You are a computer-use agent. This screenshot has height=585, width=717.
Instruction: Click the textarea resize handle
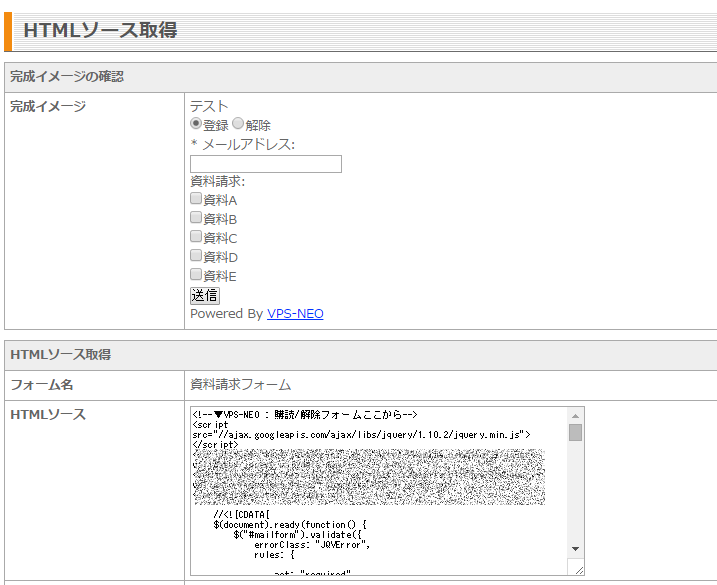point(578,570)
